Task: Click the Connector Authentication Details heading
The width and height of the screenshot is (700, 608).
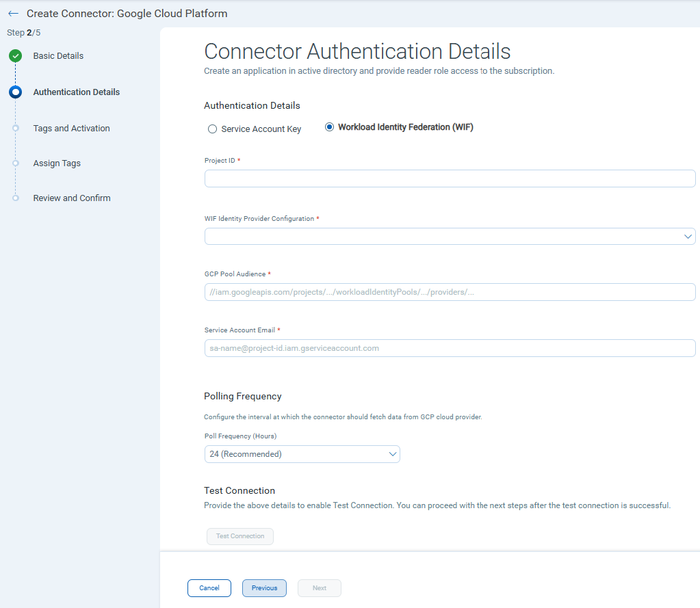Action: 357,51
